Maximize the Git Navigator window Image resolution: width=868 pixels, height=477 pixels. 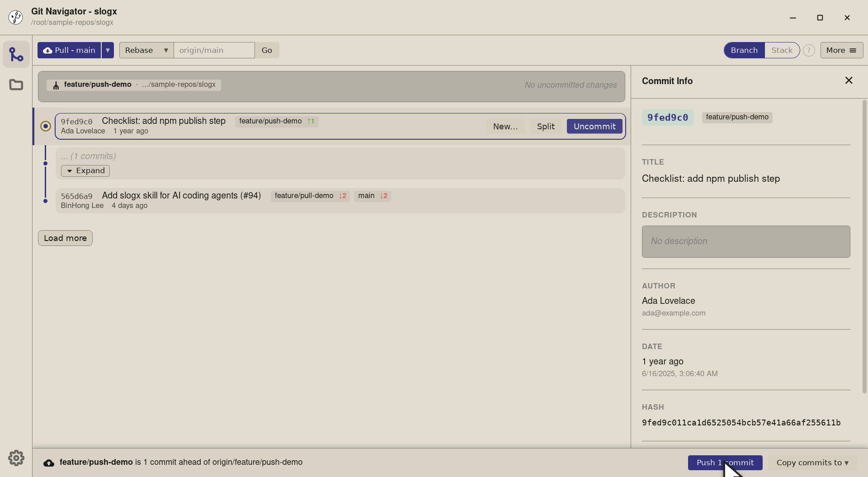tap(820, 18)
